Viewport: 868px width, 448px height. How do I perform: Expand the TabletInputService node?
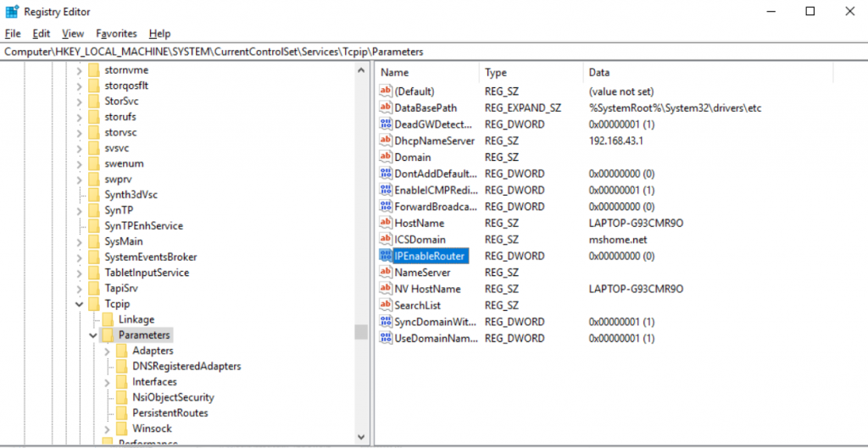(x=79, y=273)
